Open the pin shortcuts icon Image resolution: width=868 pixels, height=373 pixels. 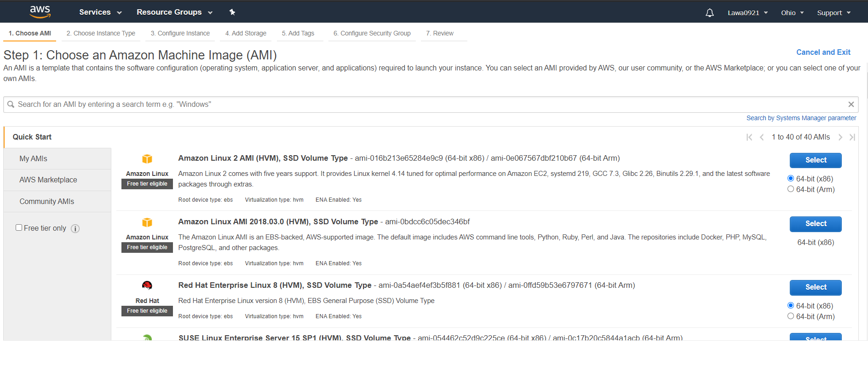coord(232,12)
